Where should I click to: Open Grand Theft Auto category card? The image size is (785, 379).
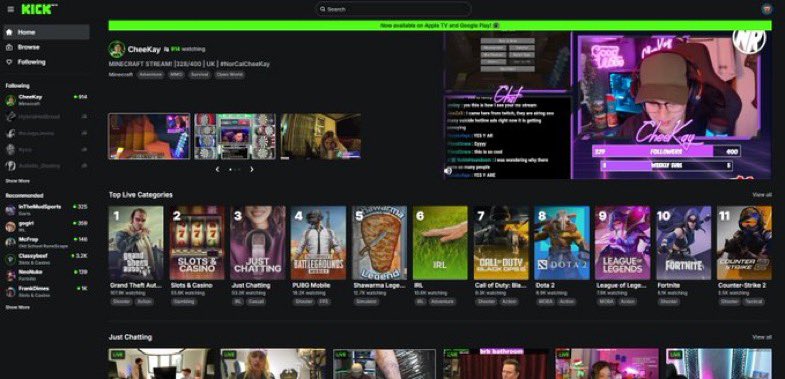[x=136, y=243]
